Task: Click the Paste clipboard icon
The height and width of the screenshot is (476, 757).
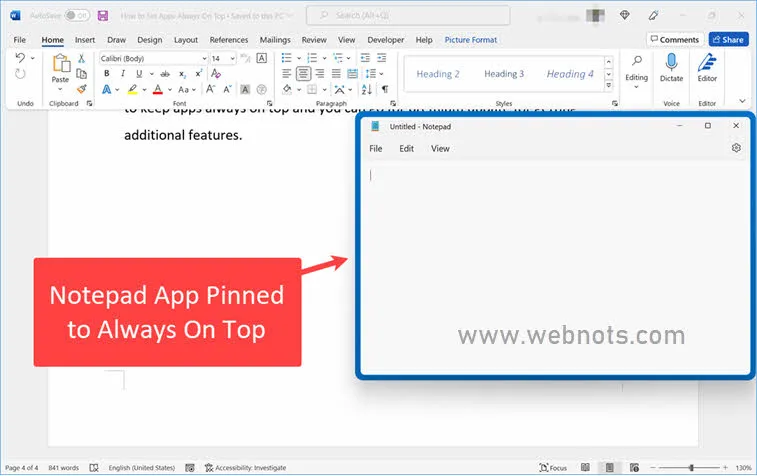Action: [61, 63]
